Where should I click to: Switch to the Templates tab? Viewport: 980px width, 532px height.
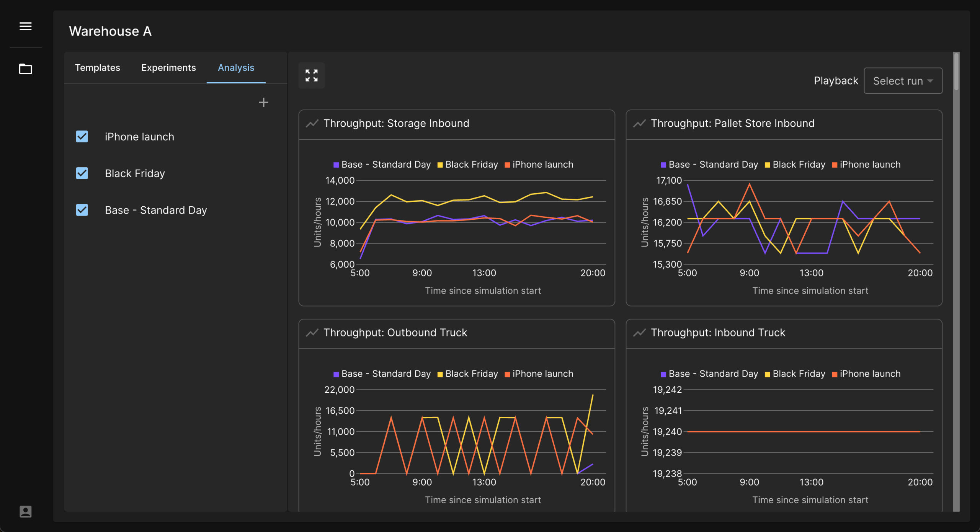point(97,68)
